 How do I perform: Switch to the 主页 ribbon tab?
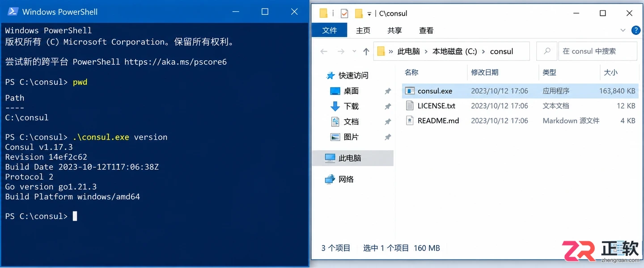(363, 30)
